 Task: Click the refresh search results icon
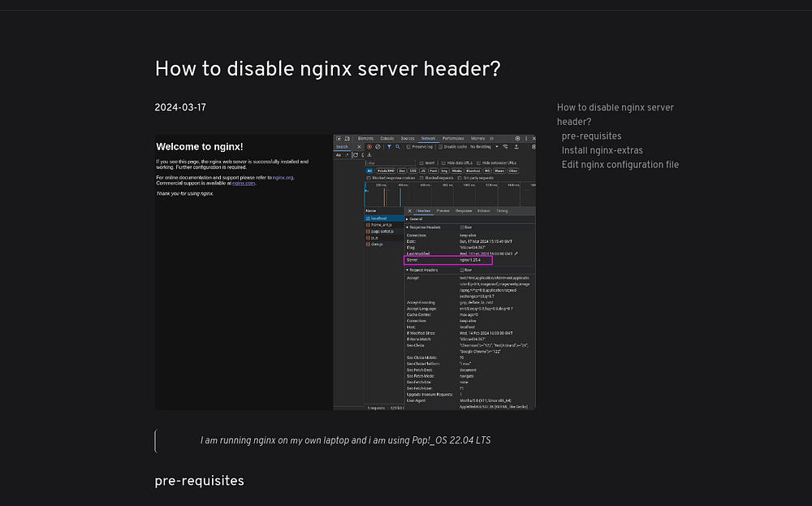coord(356,155)
